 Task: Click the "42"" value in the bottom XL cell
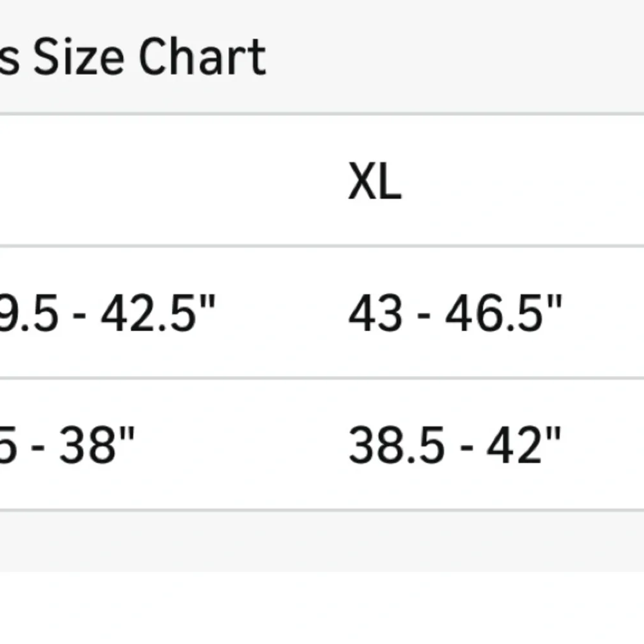pyautogui.click(x=524, y=445)
